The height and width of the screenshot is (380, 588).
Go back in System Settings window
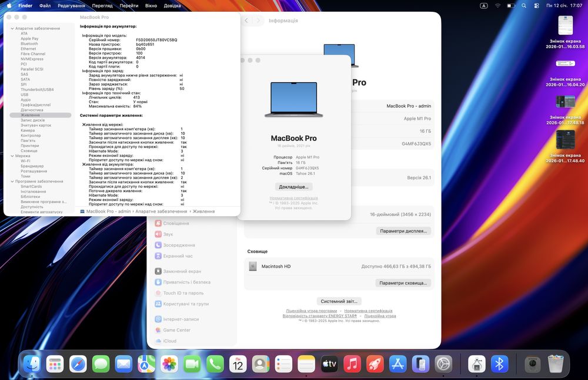tap(246, 21)
